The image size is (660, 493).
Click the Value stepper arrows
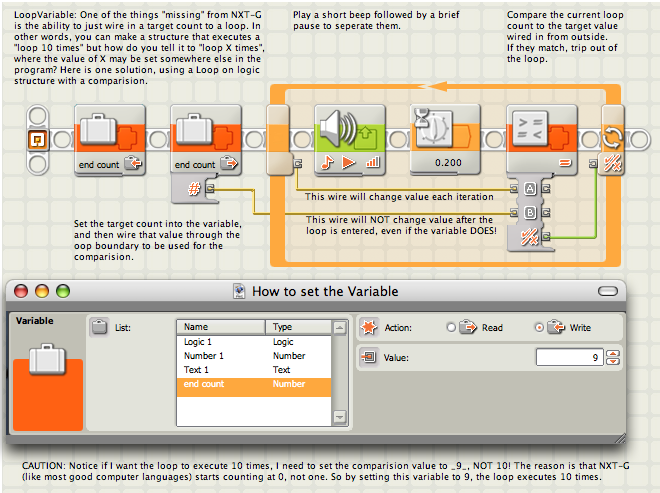613,357
